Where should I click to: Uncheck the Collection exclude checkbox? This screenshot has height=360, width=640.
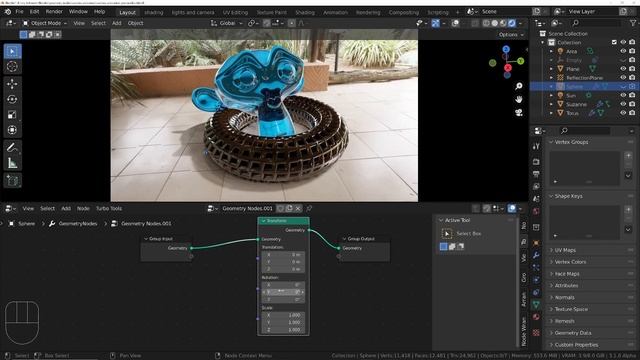click(x=614, y=42)
